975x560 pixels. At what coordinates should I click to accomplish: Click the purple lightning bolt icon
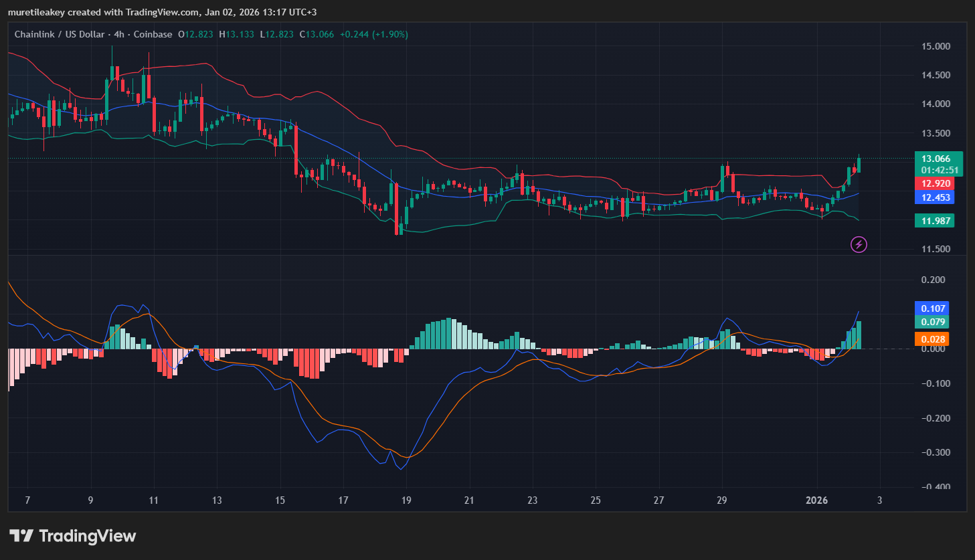859,244
